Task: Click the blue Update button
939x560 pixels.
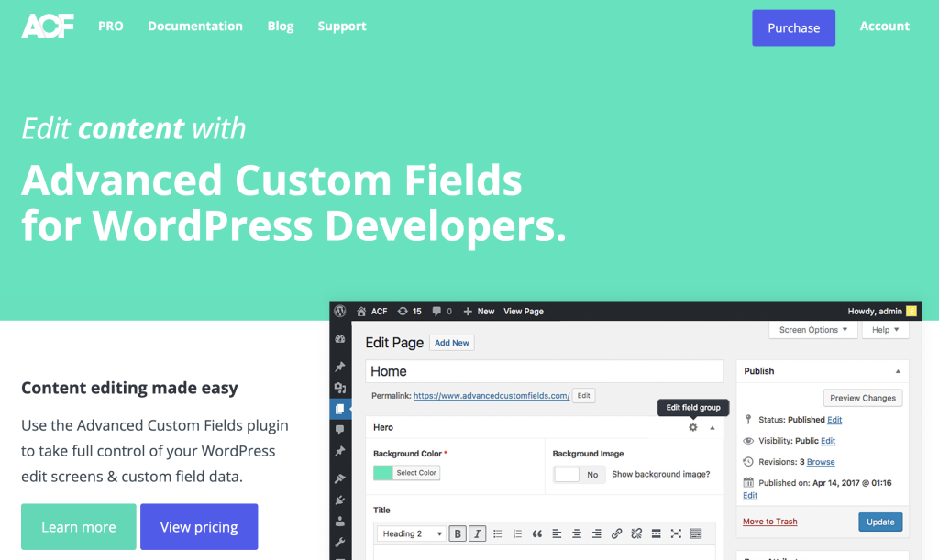Action: tap(880, 522)
